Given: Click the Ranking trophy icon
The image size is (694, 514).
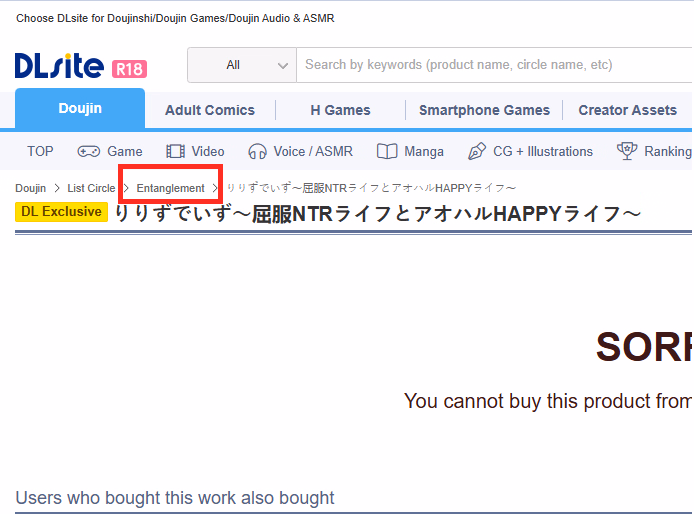Looking at the screenshot, I should [x=627, y=151].
